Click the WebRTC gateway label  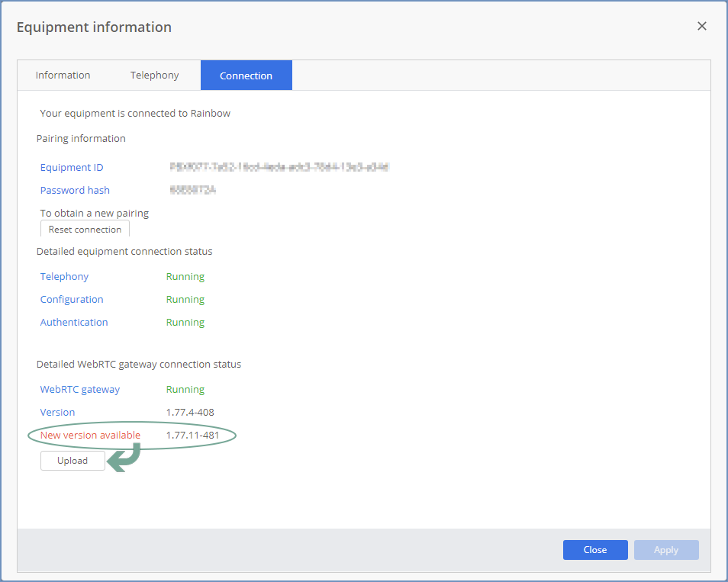click(x=80, y=389)
